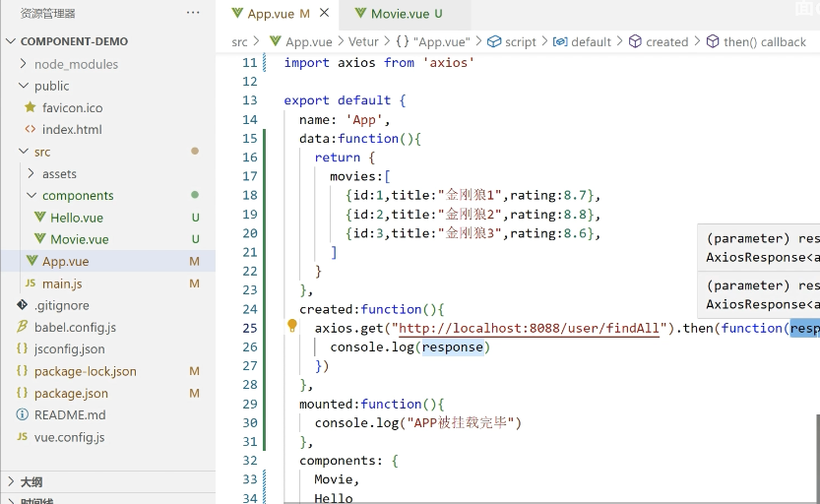Click the info icon beside README.md
The width and height of the screenshot is (820, 504).
pos(23,414)
